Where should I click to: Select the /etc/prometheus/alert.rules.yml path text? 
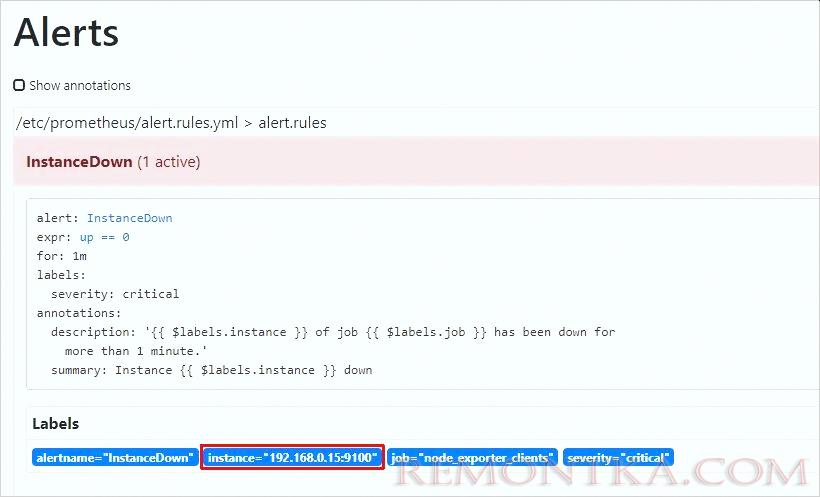coord(127,123)
